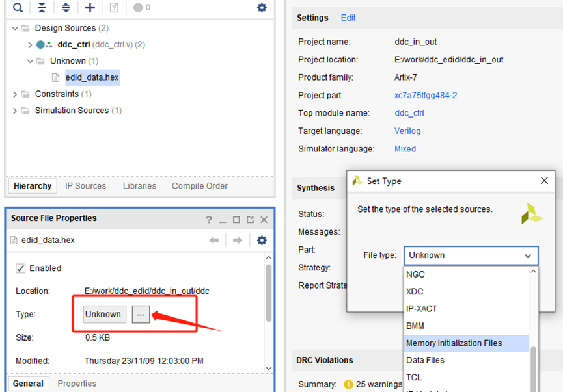This screenshot has height=392, width=563.
Task: Click the scroll down arrow in properties pane
Action: pyautogui.click(x=269, y=369)
